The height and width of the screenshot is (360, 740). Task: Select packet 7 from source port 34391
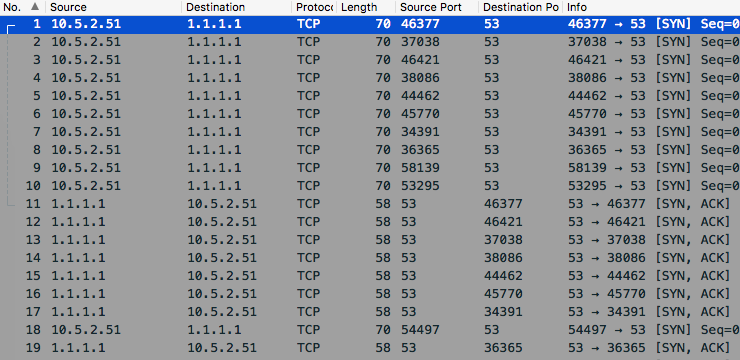370,132
